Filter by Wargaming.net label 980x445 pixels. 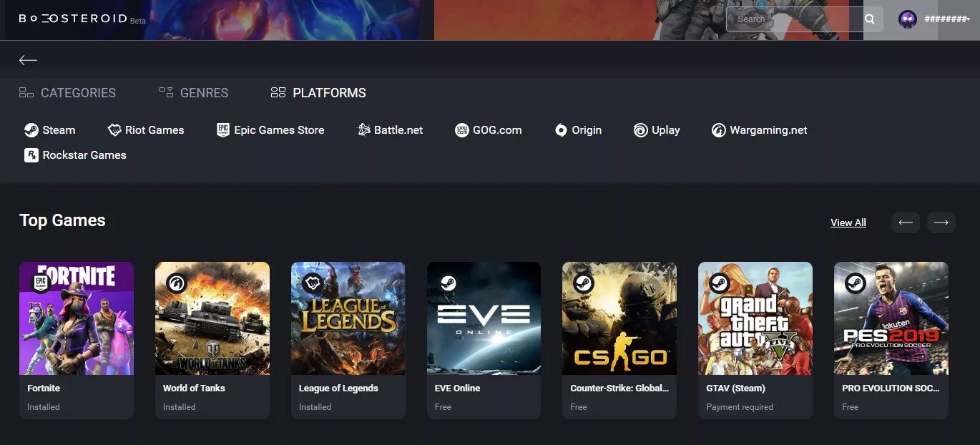click(x=768, y=130)
